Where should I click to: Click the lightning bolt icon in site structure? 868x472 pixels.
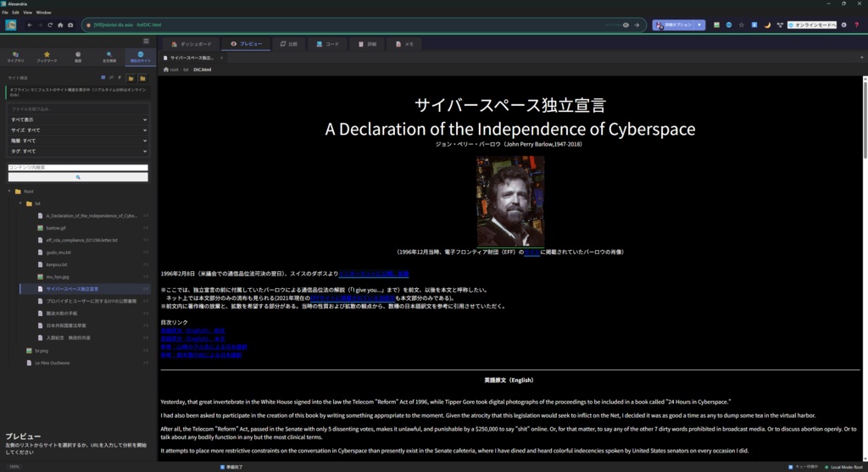coord(120,77)
